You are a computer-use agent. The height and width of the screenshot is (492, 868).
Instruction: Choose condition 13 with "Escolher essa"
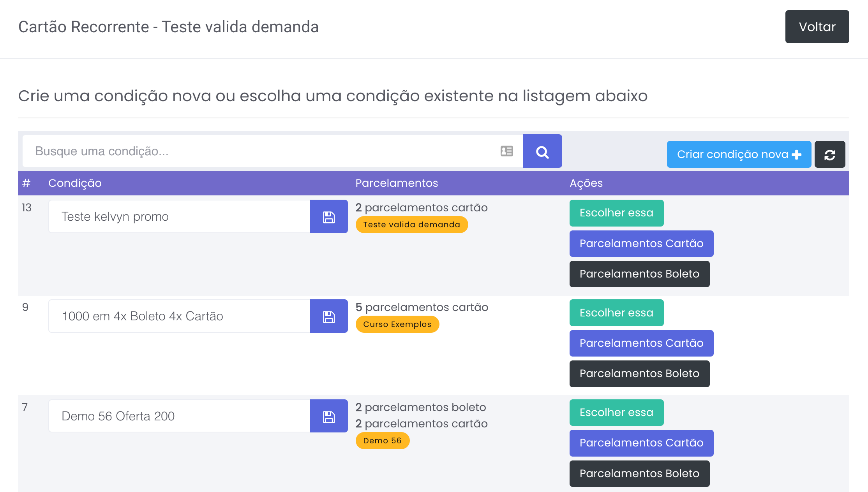(x=616, y=213)
